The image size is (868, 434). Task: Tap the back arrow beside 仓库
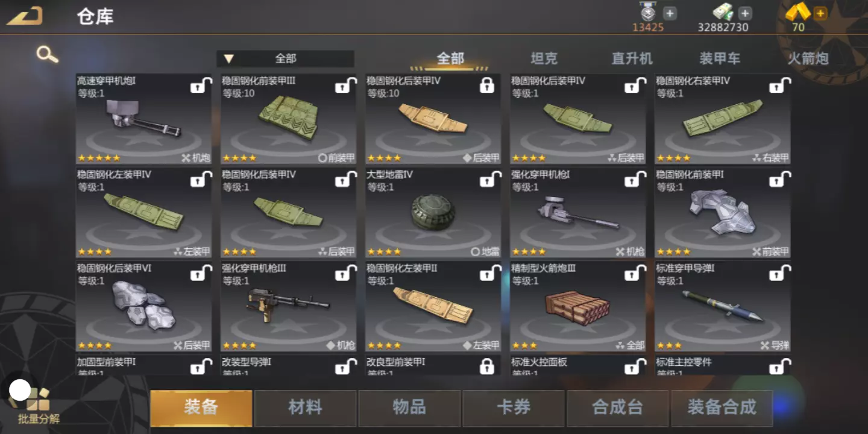25,16
